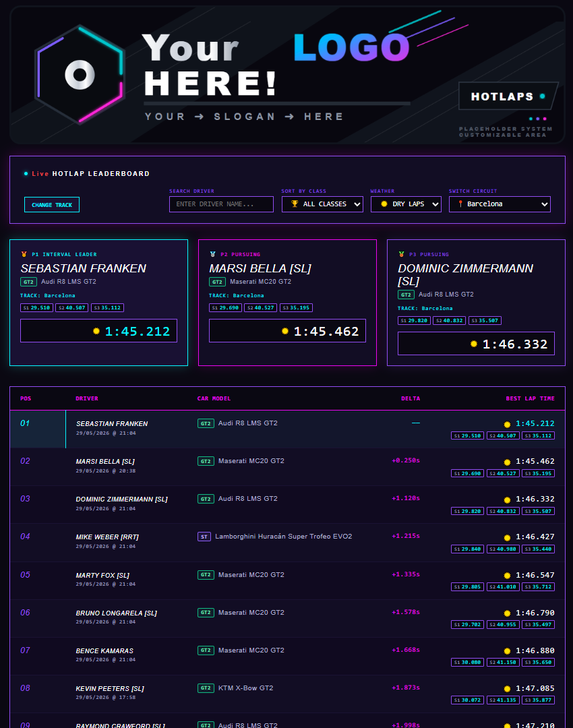Click GT2 badge in Sebastian Franken table row
The height and width of the screenshot is (728, 573).
(206, 423)
